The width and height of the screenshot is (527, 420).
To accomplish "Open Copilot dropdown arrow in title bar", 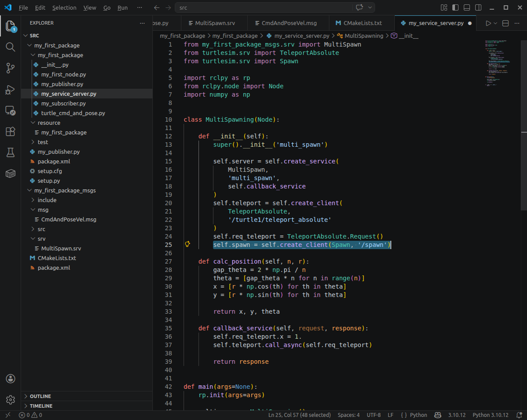I will [x=370, y=7].
